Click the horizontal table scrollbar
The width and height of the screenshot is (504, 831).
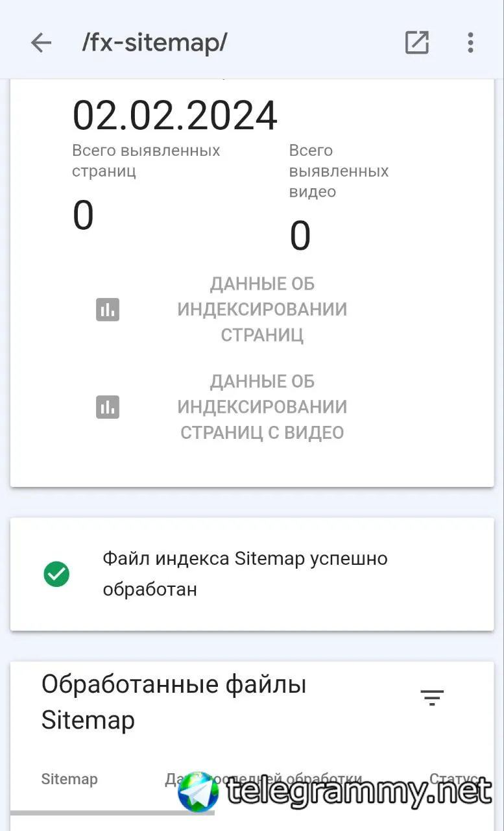112,812
